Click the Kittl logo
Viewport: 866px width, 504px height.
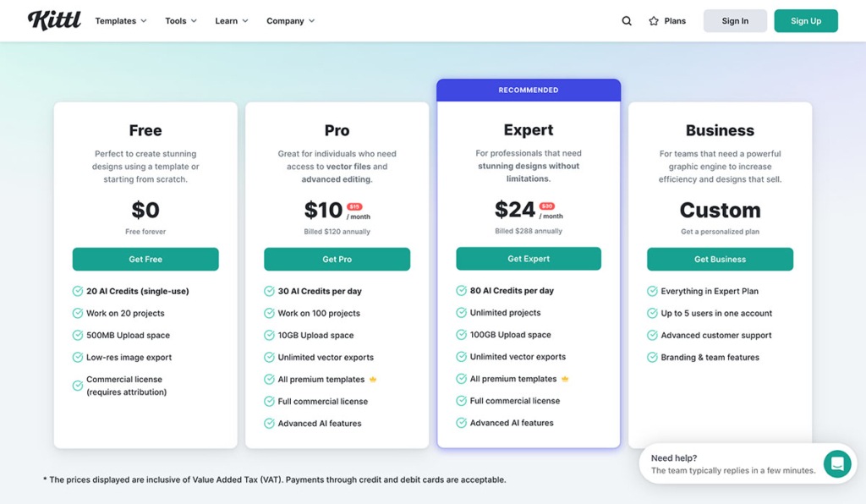(x=53, y=20)
